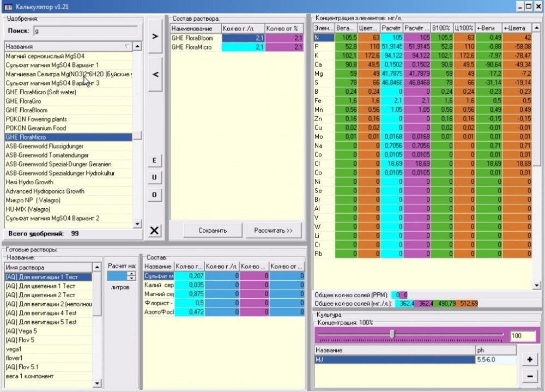The image size is (545, 392).
Task: Remove culture with the minus button
Action: pos(530,376)
